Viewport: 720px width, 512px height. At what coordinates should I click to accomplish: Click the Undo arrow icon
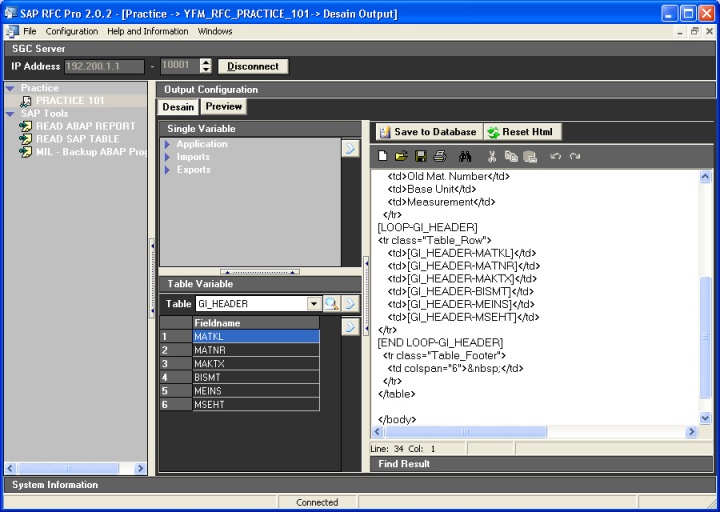(x=555, y=157)
